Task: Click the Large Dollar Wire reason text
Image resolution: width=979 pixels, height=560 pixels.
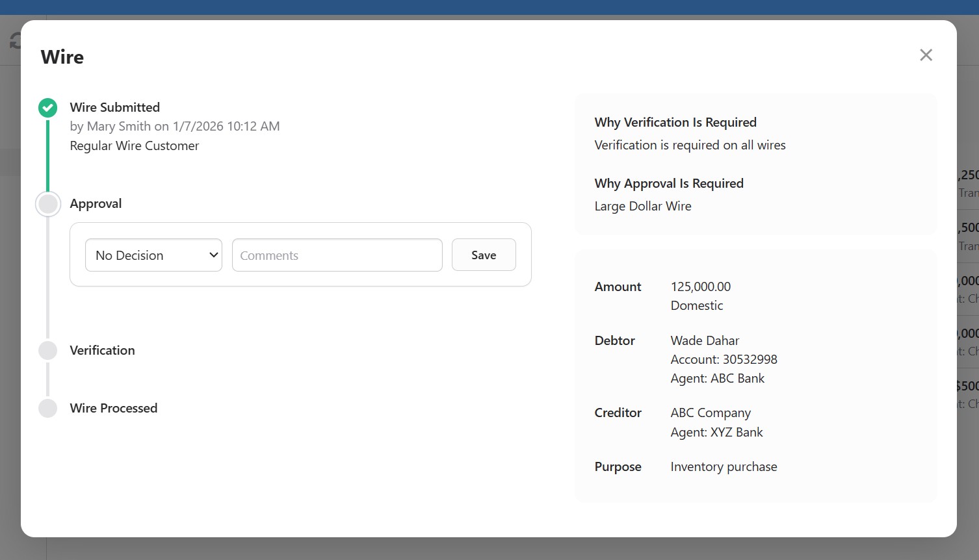Action: click(642, 206)
